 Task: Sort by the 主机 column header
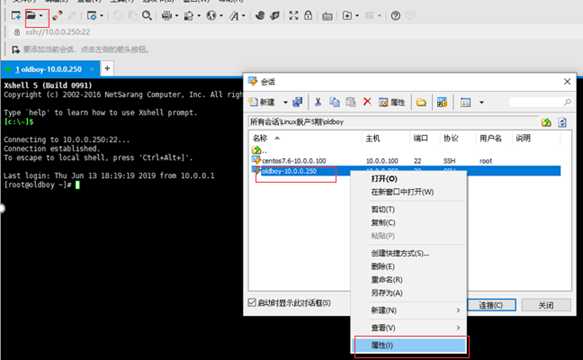[x=386, y=138]
